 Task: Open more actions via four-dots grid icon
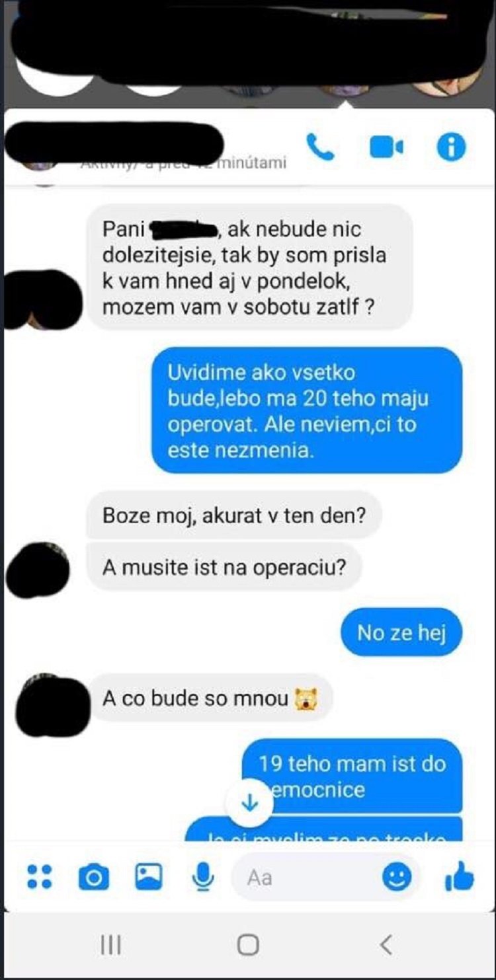pyautogui.click(x=39, y=876)
